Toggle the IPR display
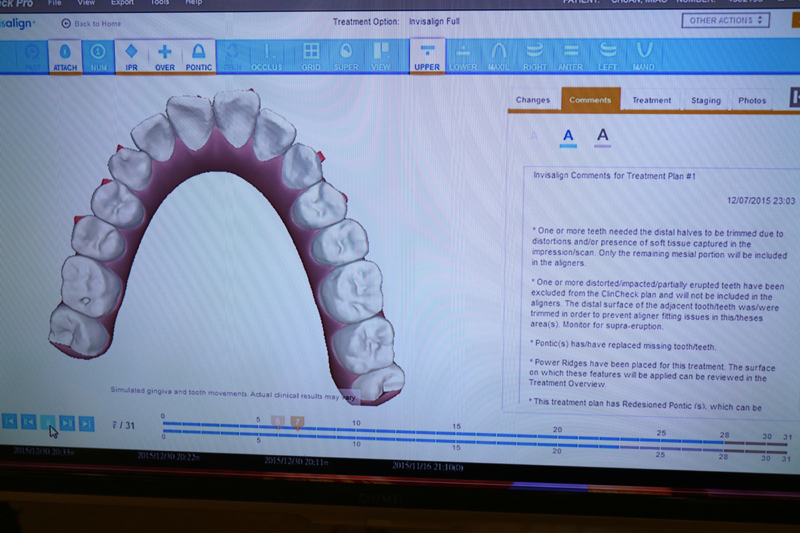This screenshot has width=800, height=533. 132,57
